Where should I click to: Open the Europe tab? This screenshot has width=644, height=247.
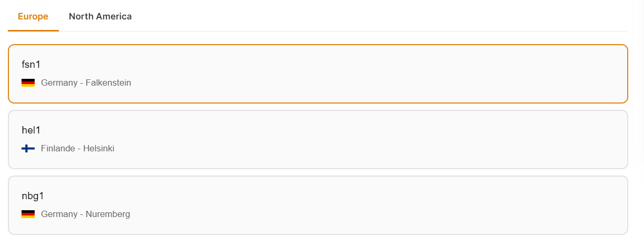click(33, 16)
